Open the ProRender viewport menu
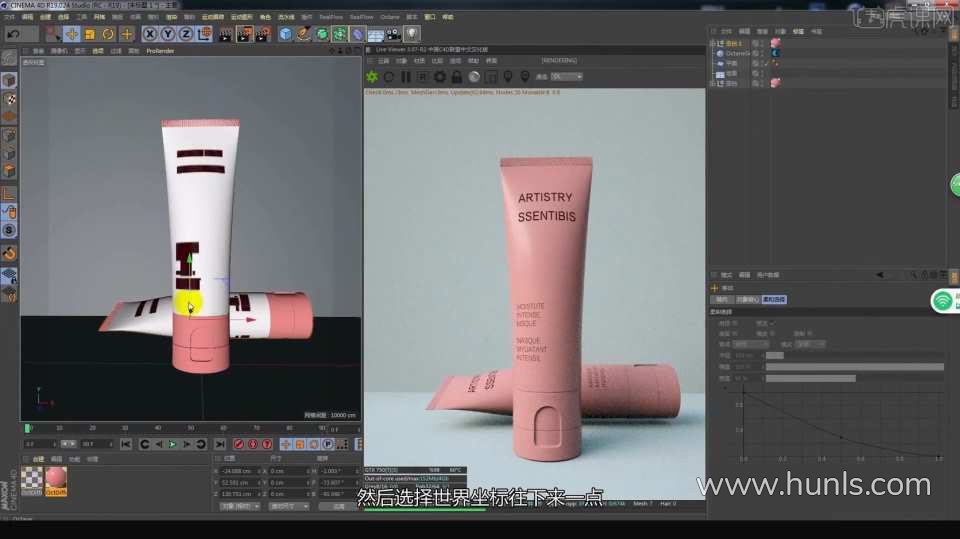The width and height of the screenshot is (960, 539). [x=159, y=50]
